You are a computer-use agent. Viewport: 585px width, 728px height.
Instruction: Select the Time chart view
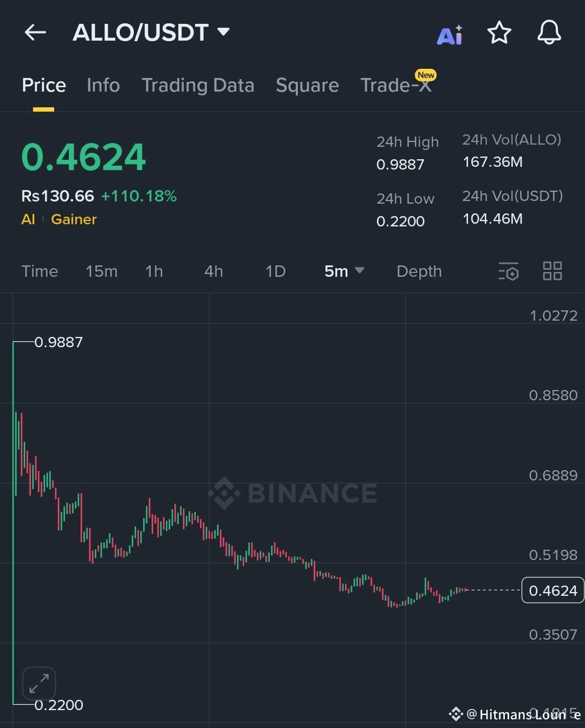coord(40,271)
